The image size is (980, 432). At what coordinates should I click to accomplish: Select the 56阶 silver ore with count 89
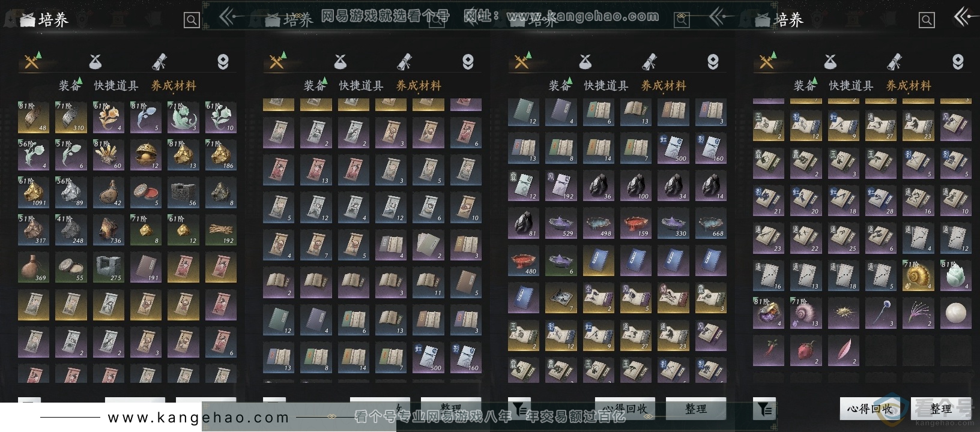pyautogui.click(x=71, y=192)
